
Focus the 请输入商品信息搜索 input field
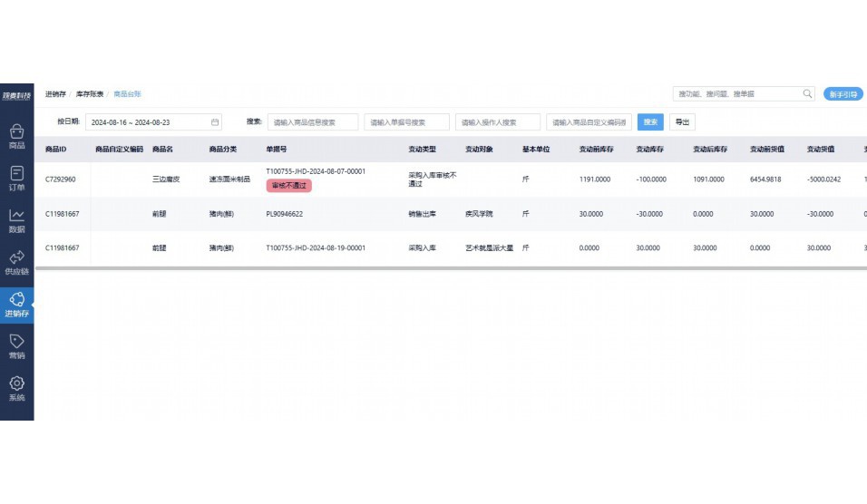(x=313, y=121)
